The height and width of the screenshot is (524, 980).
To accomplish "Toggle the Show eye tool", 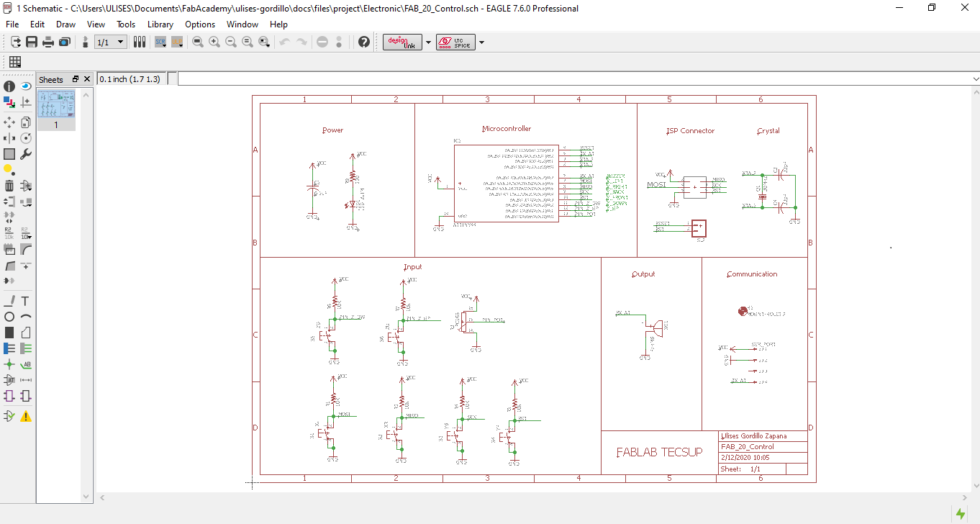I will tap(25, 86).
